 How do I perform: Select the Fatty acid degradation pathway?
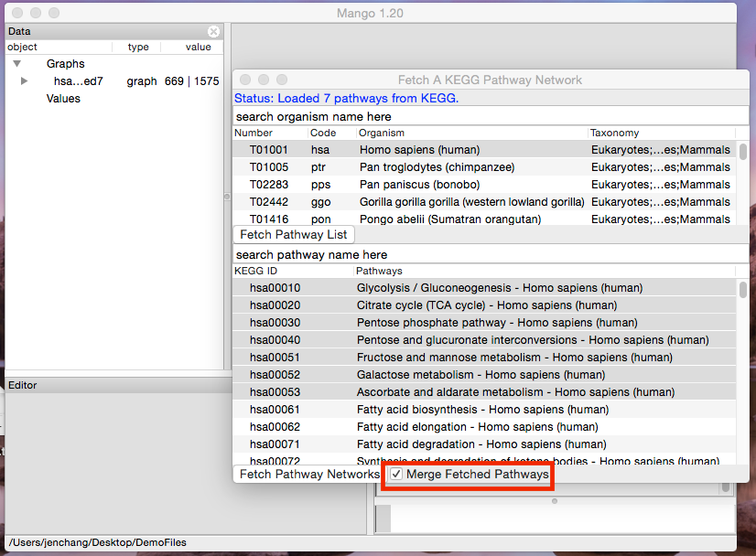point(484,444)
